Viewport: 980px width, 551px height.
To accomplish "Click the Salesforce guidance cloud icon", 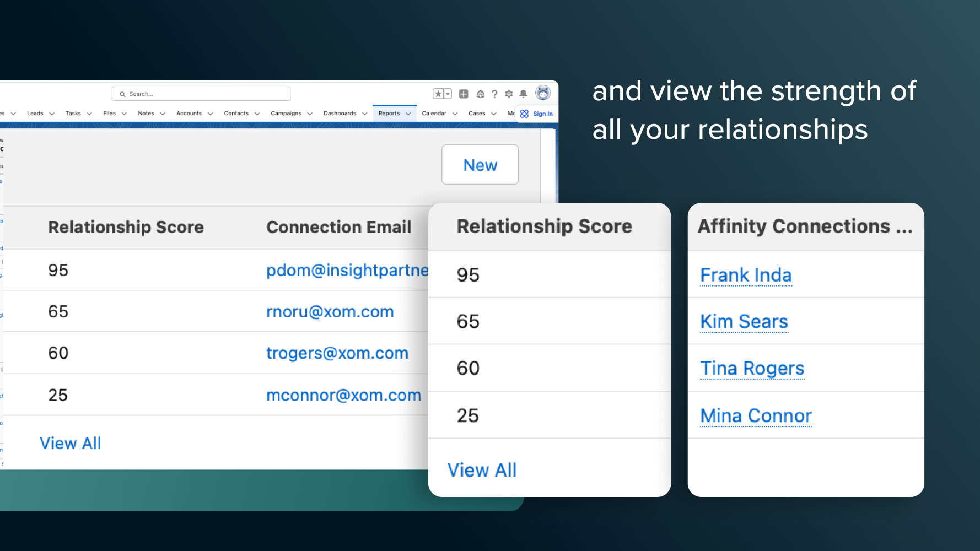I will click(x=480, y=94).
